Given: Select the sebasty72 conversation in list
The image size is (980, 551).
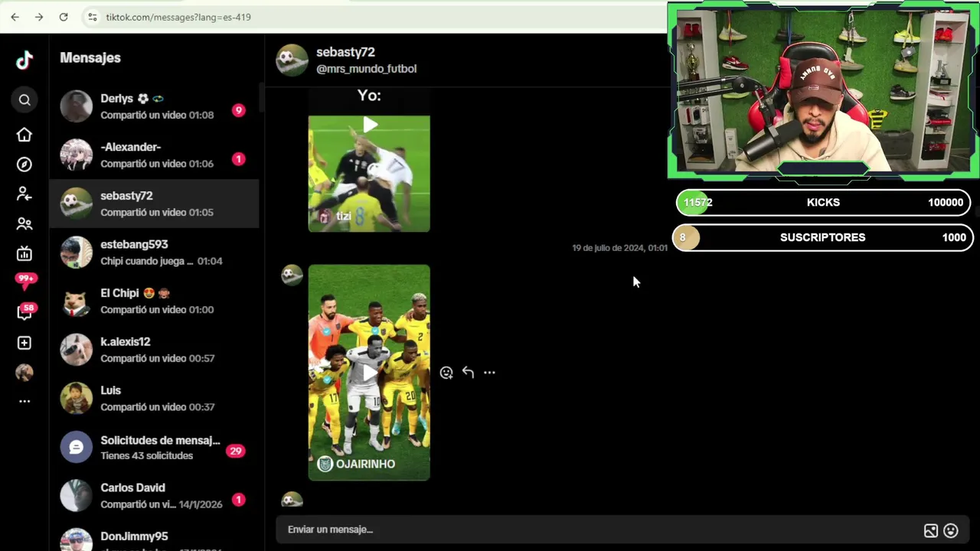Looking at the screenshot, I should point(154,204).
